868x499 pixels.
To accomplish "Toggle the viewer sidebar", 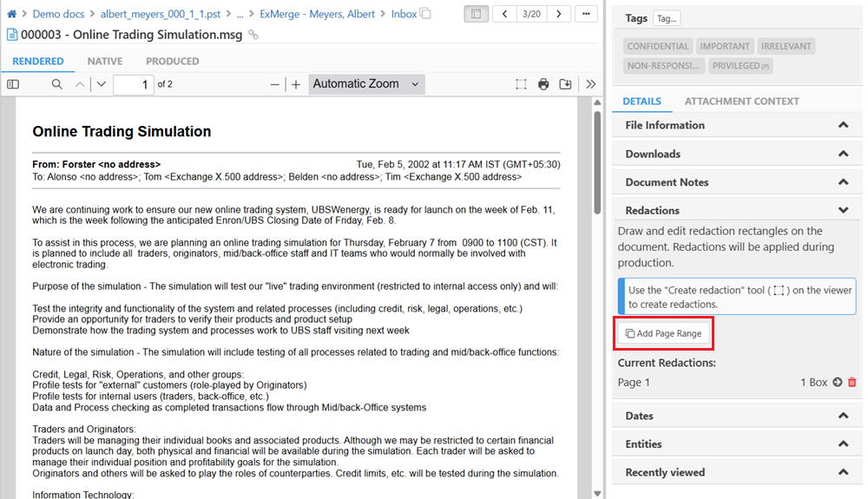I will 13,84.
